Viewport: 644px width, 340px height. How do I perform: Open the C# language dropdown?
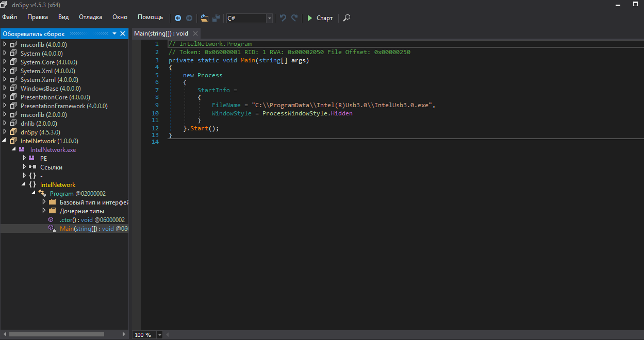(x=269, y=18)
